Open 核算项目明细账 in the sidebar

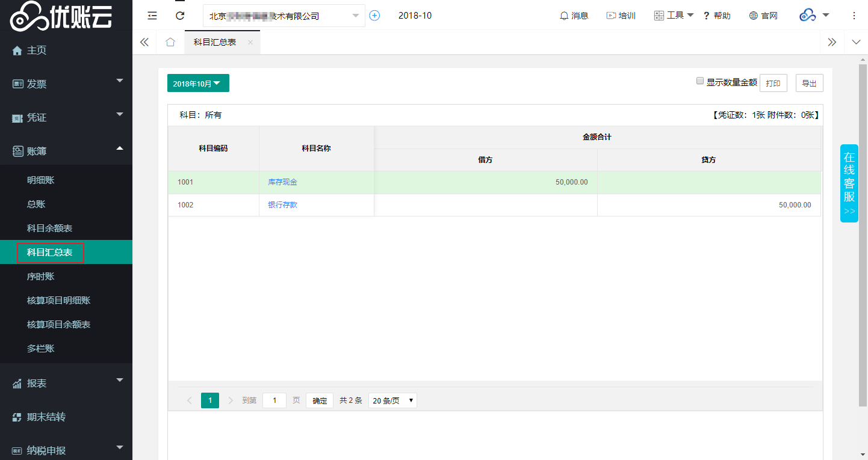point(66,301)
